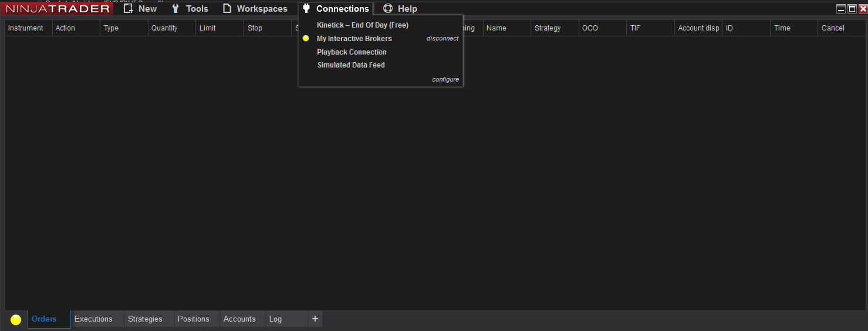The image size is (868, 331).
Task: Click disconnect next to My Interactive Brokers
Action: click(x=443, y=38)
